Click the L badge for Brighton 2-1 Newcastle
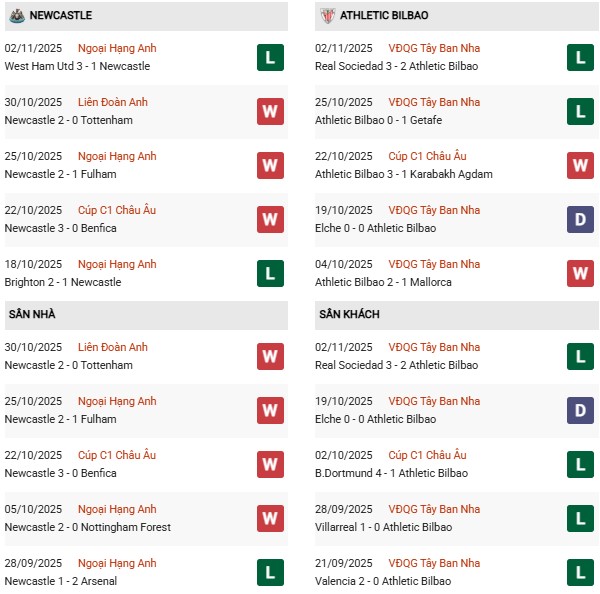 tap(269, 273)
